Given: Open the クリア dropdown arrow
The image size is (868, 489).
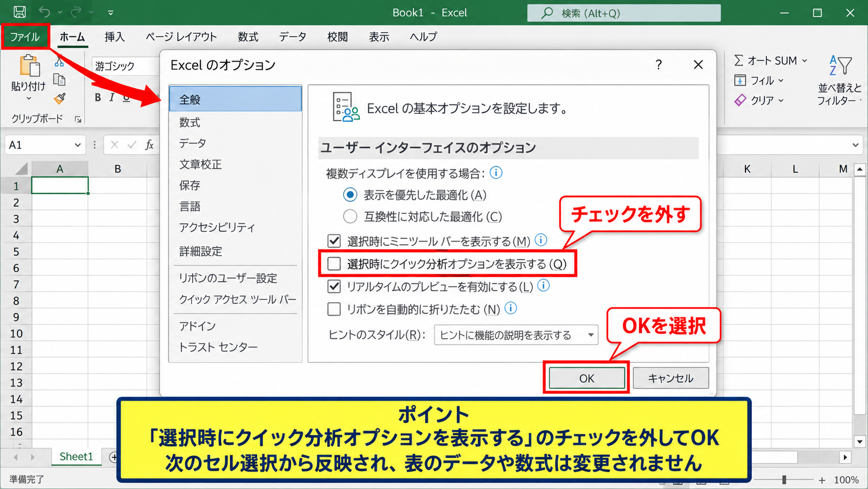Looking at the screenshot, I should pos(781,100).
